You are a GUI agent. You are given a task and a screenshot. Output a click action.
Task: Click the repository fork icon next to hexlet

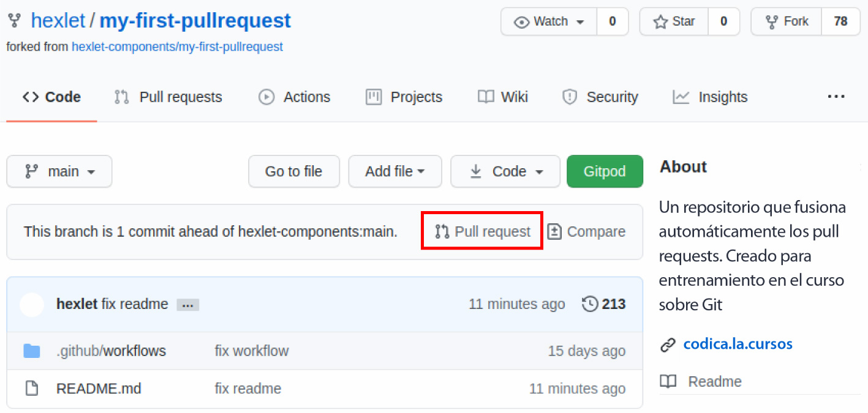click(x=13, y=20)
